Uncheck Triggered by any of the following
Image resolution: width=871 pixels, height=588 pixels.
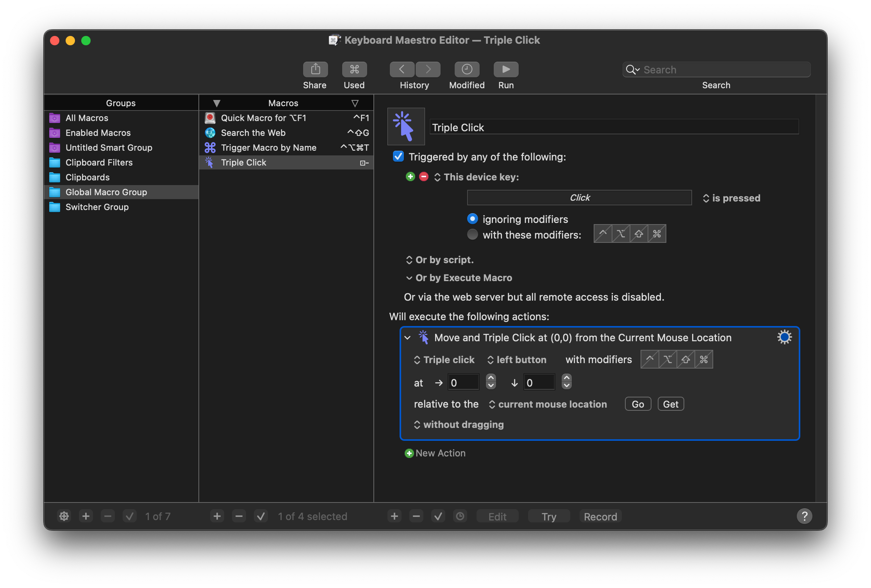click(x=398, y=157)
